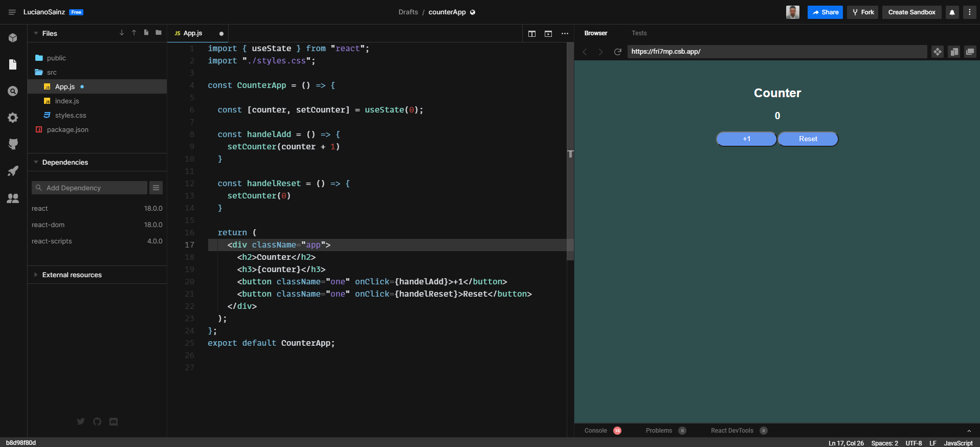The height and width of the screenshot is (447, 980).
Task: Create a new folder in Files
Action: click(159, 33)
